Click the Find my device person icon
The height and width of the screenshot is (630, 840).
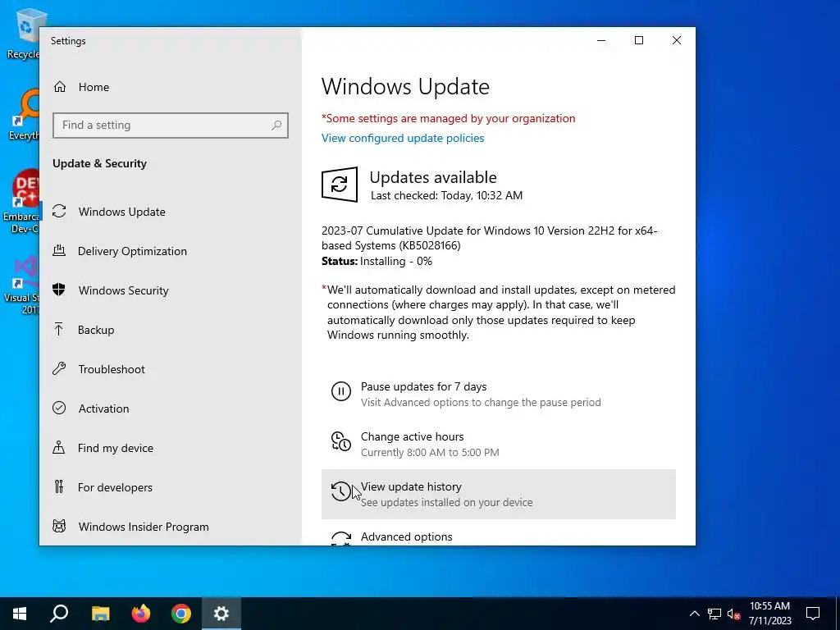coord(59,447)
